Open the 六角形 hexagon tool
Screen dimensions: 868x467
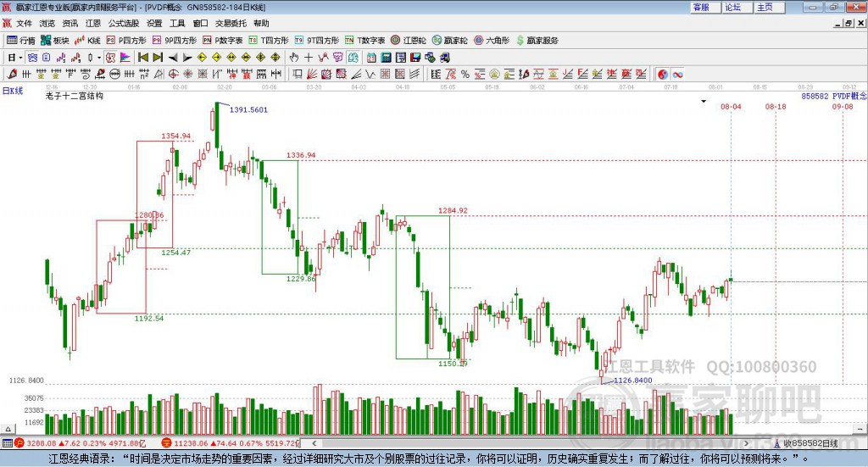pos(492,41)
